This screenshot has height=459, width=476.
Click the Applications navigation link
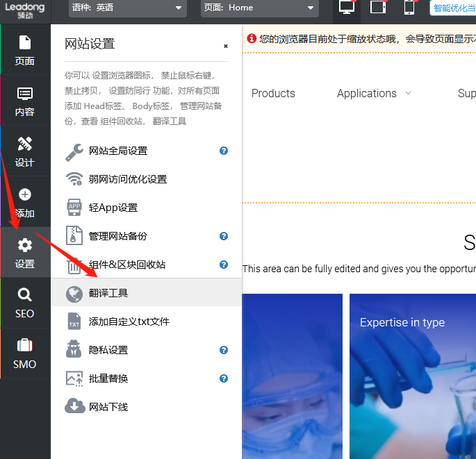[x=367, y=94]
